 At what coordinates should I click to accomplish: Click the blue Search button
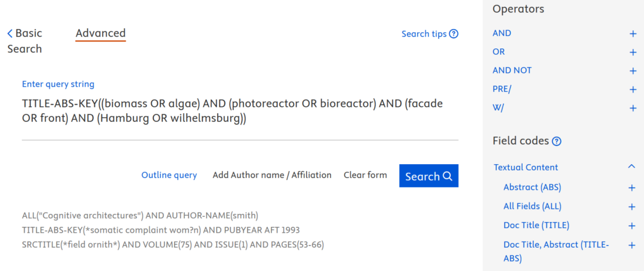click(x=428, y=176)
